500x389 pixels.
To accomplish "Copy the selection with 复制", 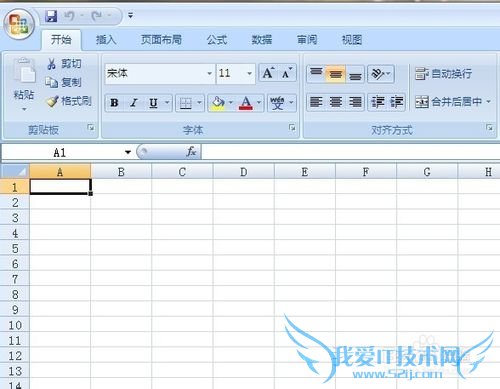I will pyautogui.click(x=64, y=82).
